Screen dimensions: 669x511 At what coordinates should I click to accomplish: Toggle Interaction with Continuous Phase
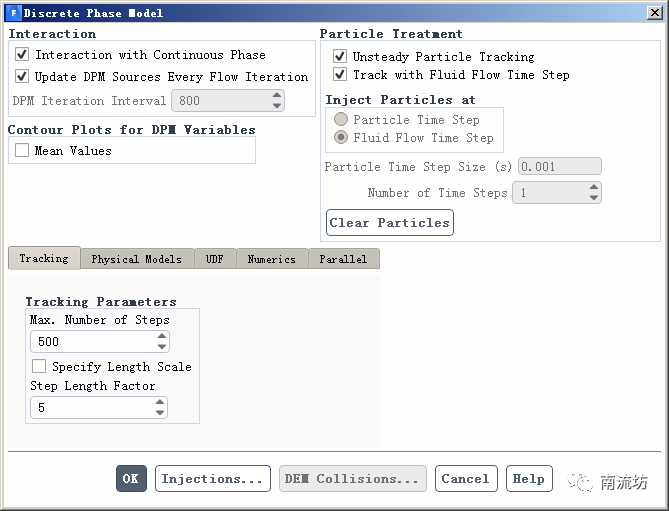(23, 55)
